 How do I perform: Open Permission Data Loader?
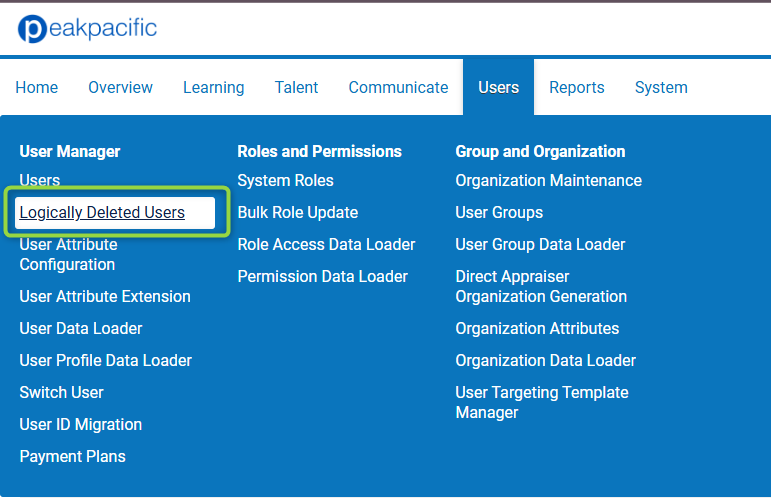pyautogui.click(x=323, y=276)
